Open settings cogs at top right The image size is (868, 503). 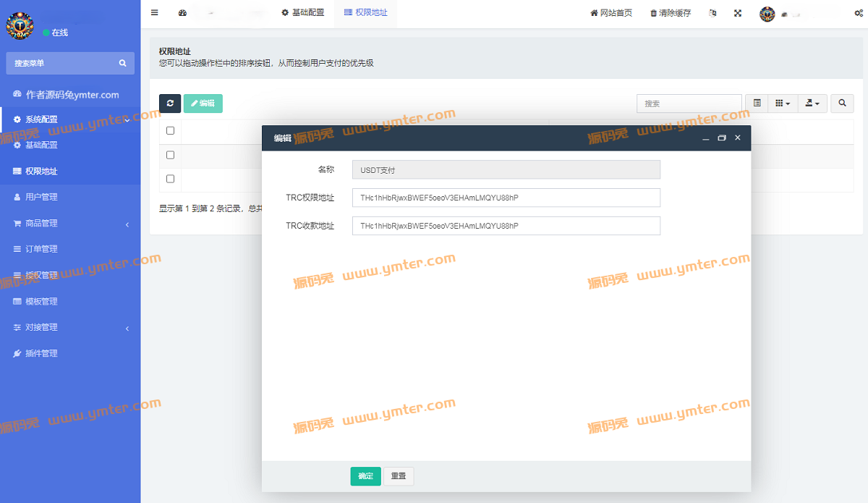point(858,13)
